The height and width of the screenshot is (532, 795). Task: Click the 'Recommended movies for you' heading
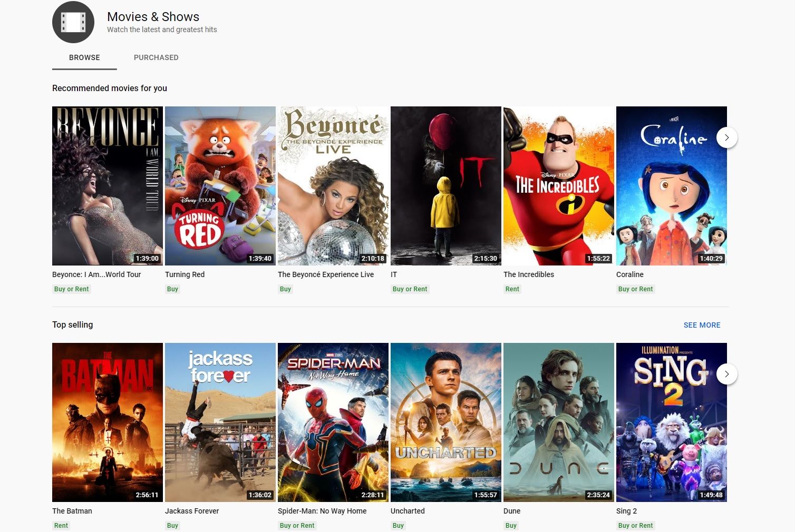[110, 88]
